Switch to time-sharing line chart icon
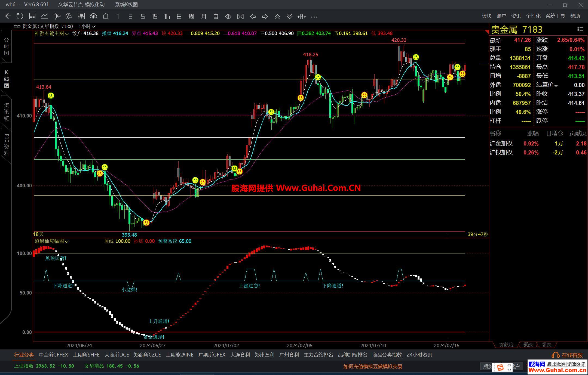Viewport: 588px width, 375px height. [44, 16]
